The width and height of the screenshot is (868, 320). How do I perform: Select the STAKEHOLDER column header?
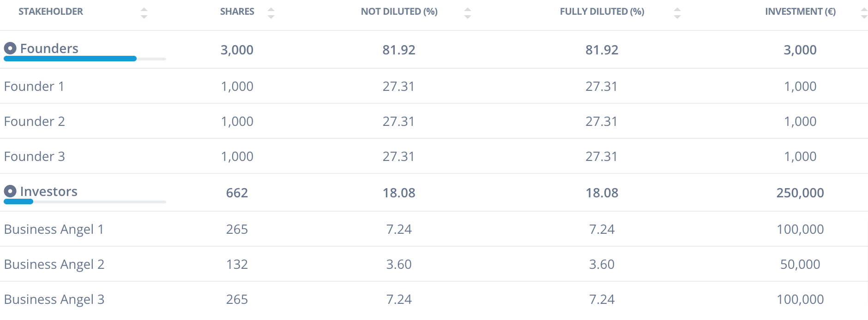(51, 12)
